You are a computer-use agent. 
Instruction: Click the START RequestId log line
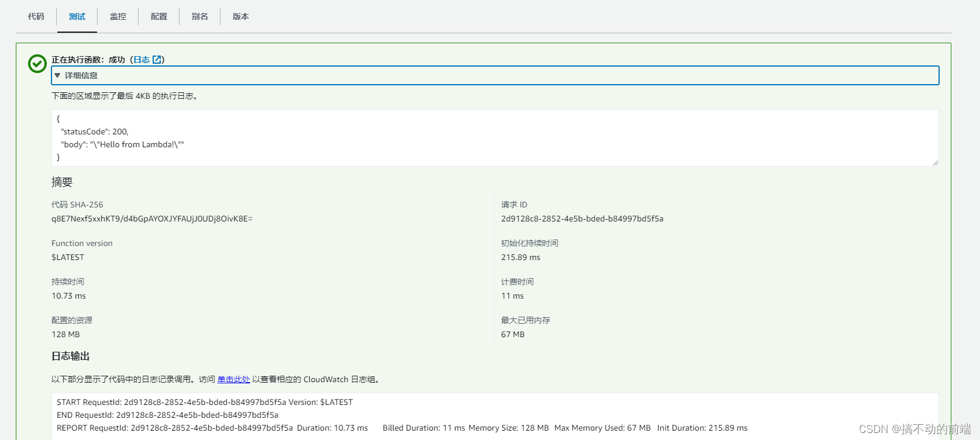[205, 402]
